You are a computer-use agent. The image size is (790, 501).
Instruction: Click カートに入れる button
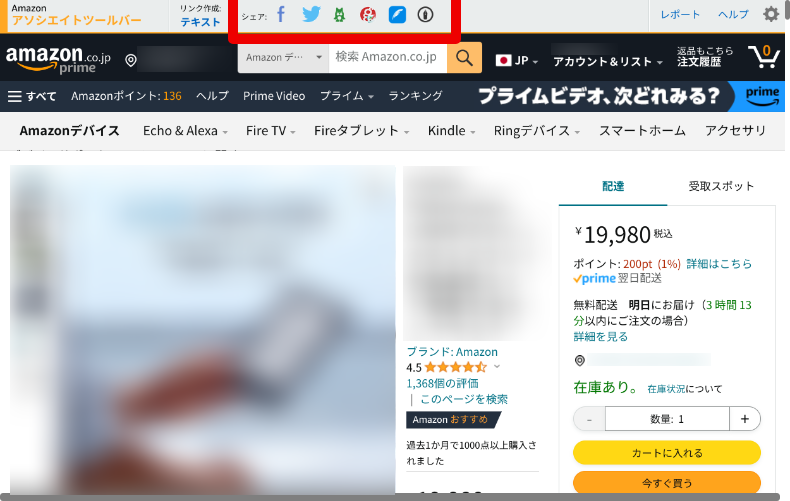[667, 453]
